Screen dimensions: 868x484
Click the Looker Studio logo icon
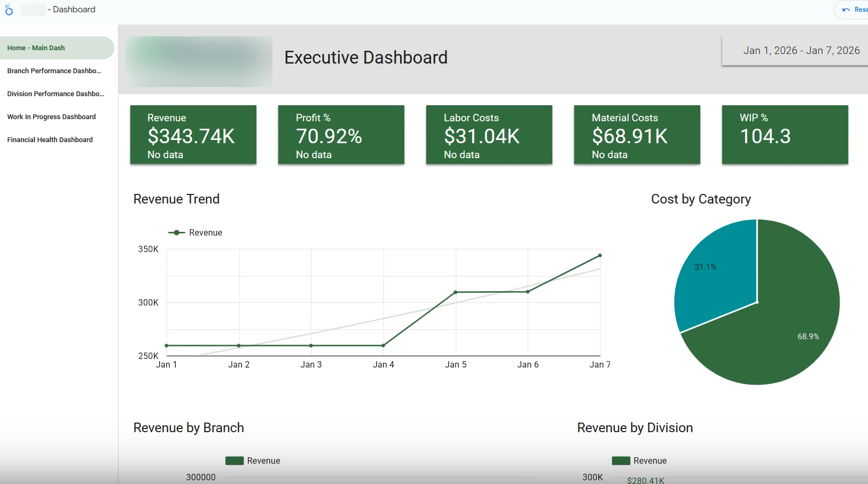pyautogui.click(x=9, y=10)
